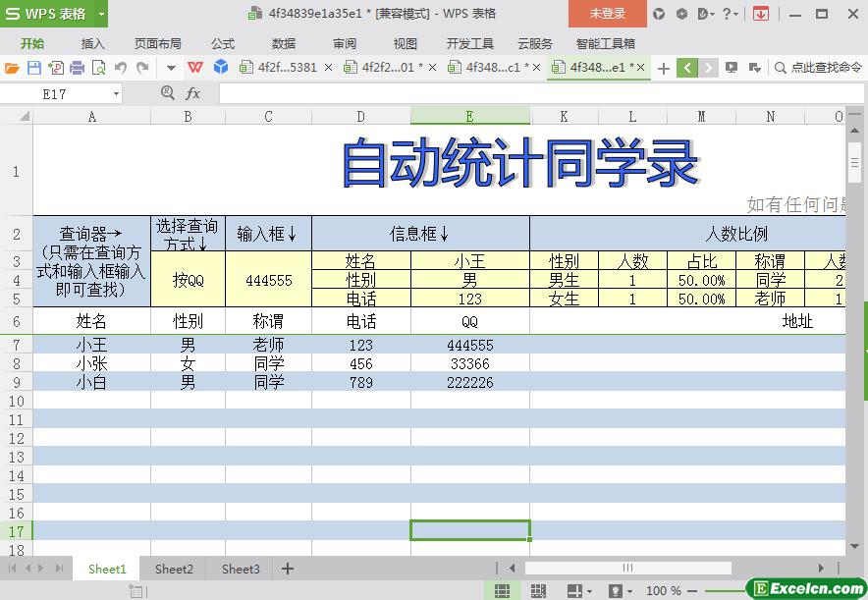Expand the quick access toolbar dropdown arrow
This screenshot has width=868, height=600.
(171, 68)
